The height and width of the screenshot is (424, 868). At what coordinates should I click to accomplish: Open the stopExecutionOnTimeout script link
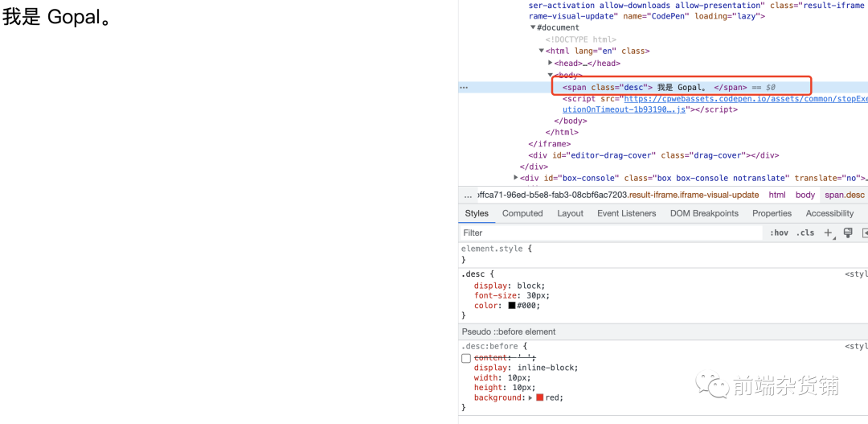pos(744,99)
